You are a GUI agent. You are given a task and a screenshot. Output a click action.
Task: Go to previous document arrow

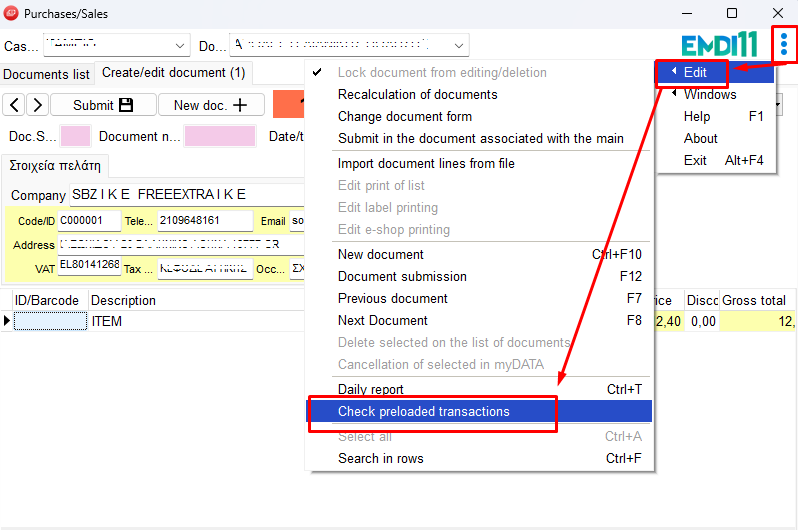coord(14,105)
